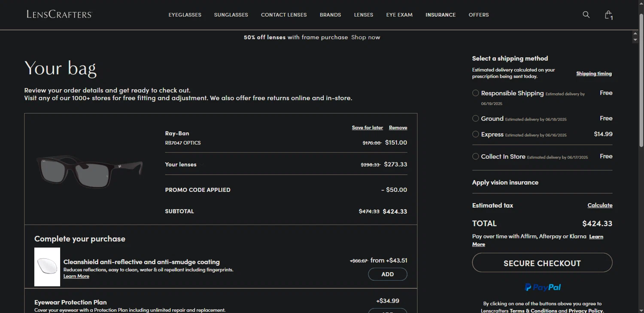Viewport: 644px width, 313px height.
Task: Open the Eye Exam menu
Action: (399, 15)
